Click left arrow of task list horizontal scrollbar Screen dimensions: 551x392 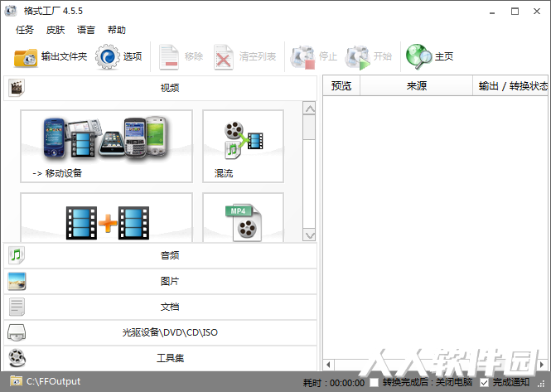tap(329, 365)
